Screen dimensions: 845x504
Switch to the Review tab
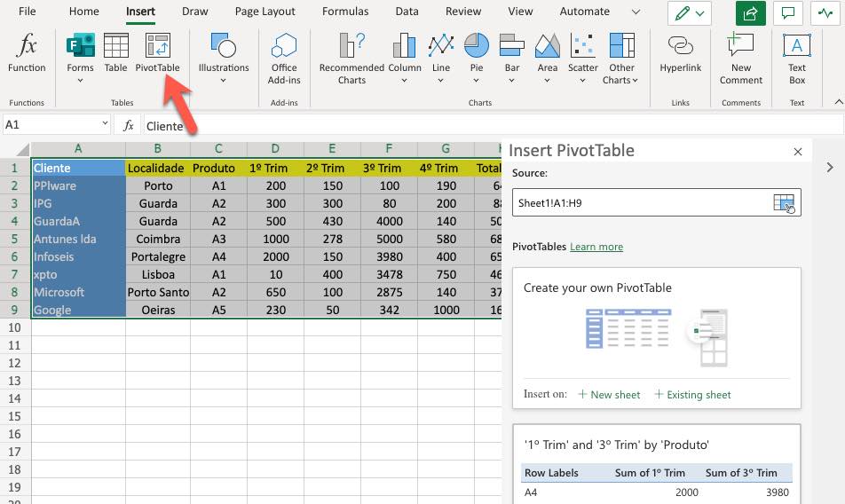[x=463, y=12]
